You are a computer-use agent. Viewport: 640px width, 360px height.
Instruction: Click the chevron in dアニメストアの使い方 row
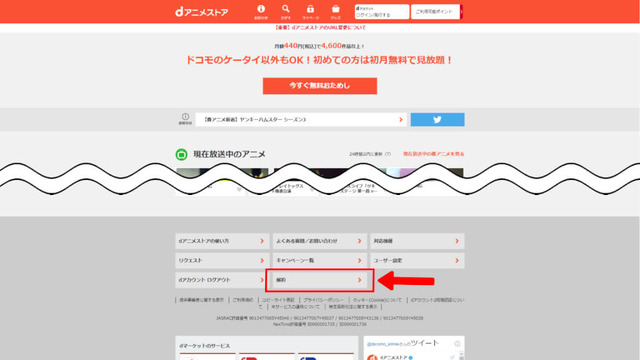click(x=262, y=241)
